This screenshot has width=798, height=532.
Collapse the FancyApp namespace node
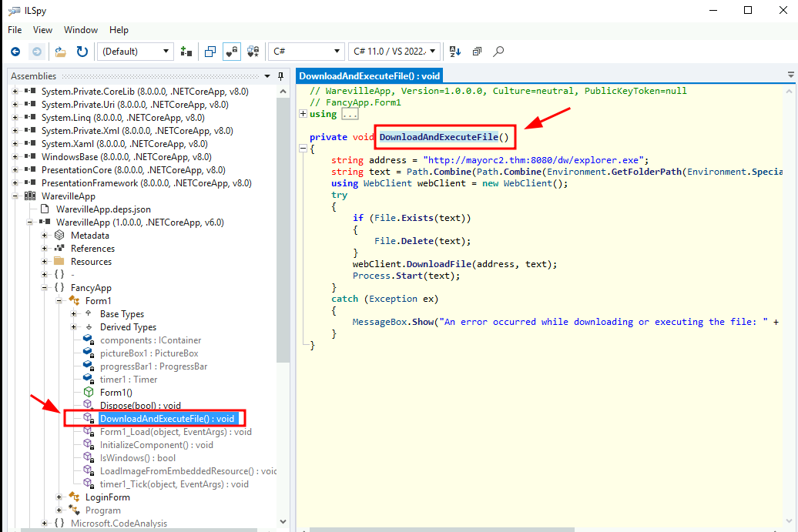pos(44,288)
